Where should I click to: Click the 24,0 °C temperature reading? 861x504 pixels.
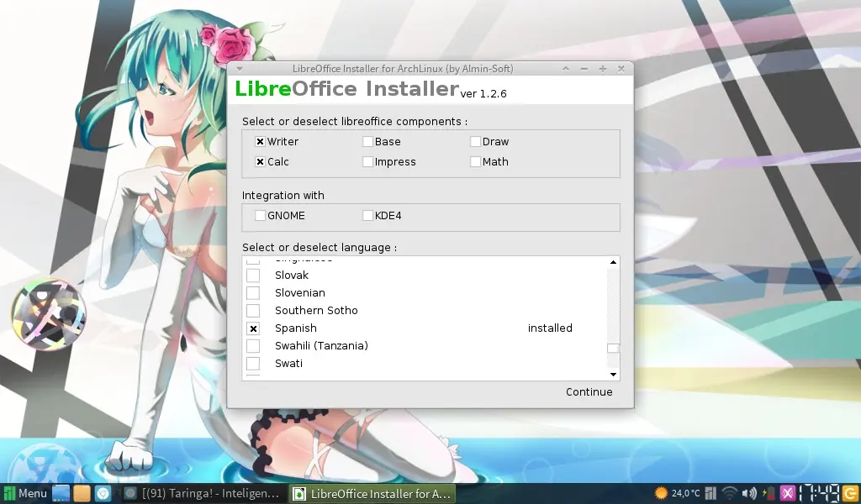[685, 494]
